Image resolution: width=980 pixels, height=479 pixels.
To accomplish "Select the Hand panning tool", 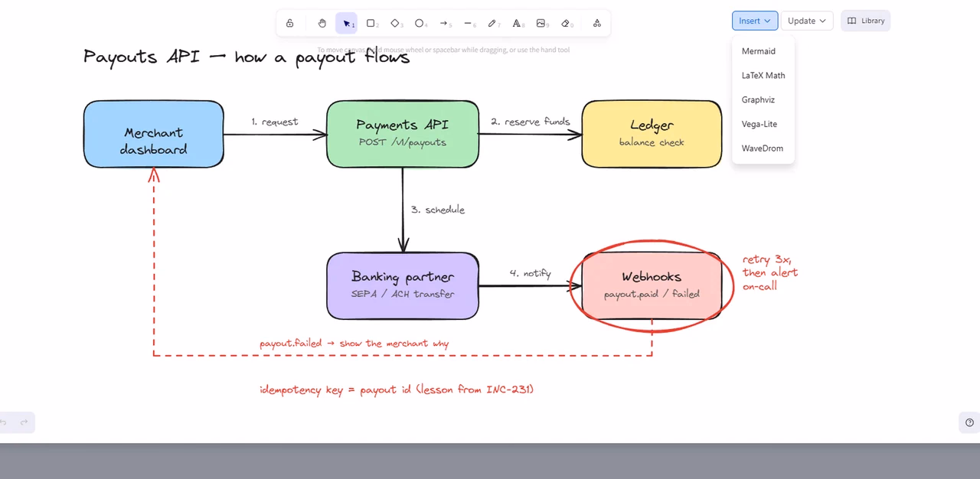I will (322, 24).
